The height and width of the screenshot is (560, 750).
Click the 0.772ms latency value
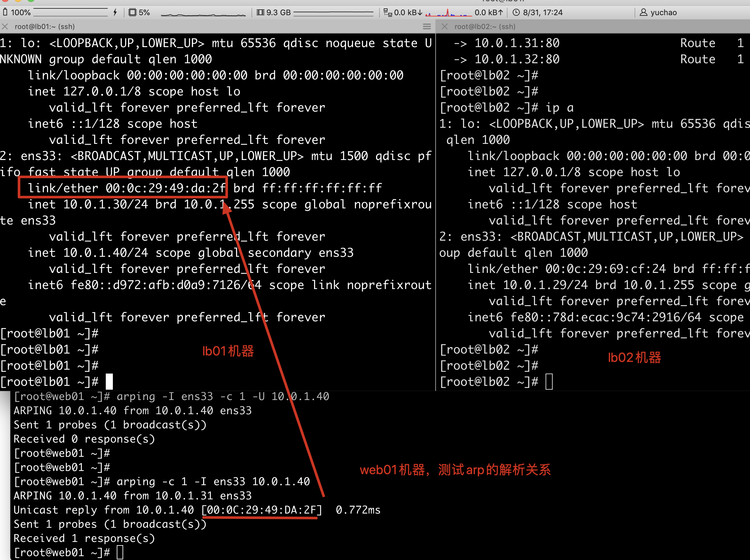click(358, 510)
